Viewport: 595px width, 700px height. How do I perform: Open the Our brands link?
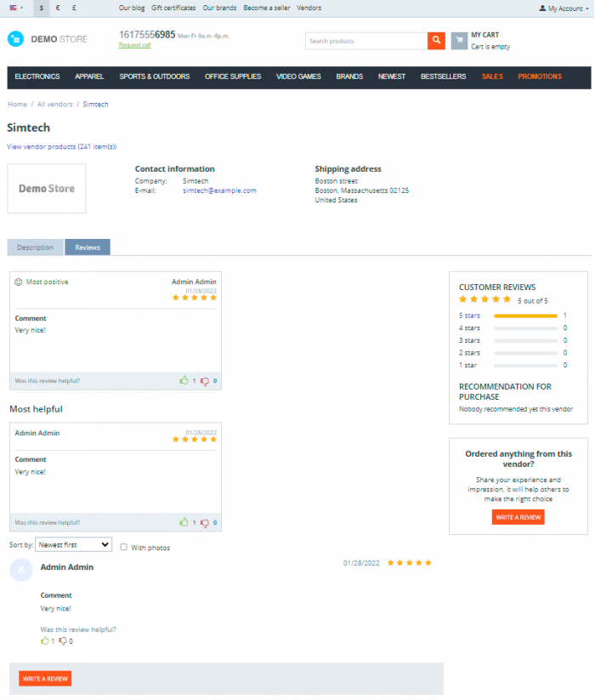pyautogui.click(x=219, y=8)
